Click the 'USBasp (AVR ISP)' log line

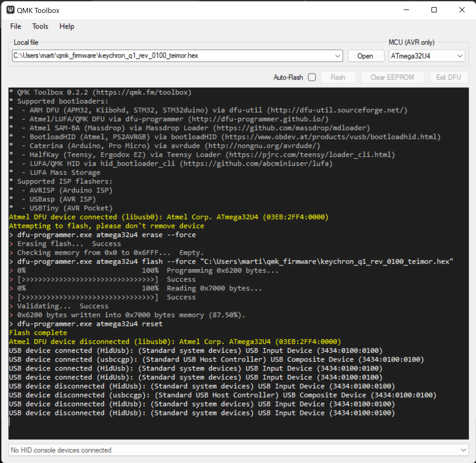(x=52, y=199)
